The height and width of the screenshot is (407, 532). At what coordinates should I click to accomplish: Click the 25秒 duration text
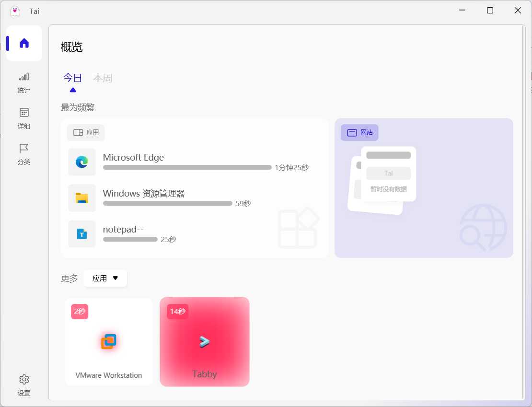click(169, 240)
